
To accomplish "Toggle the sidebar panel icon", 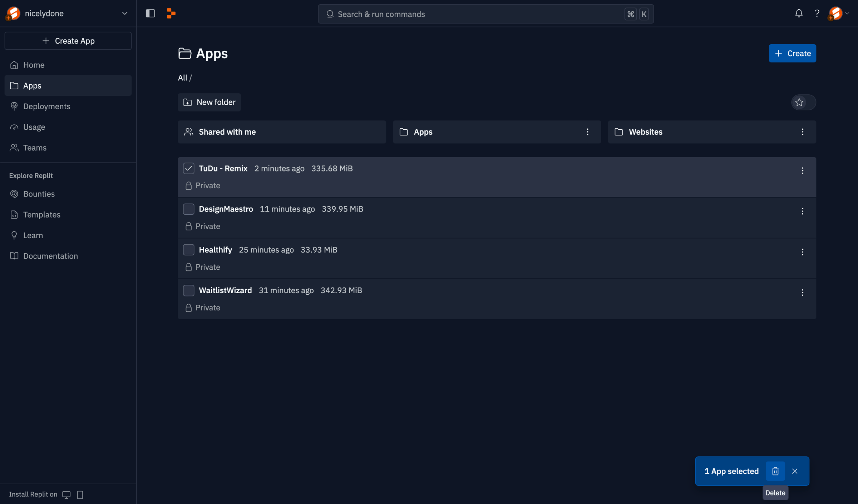I will pos(150,14).
